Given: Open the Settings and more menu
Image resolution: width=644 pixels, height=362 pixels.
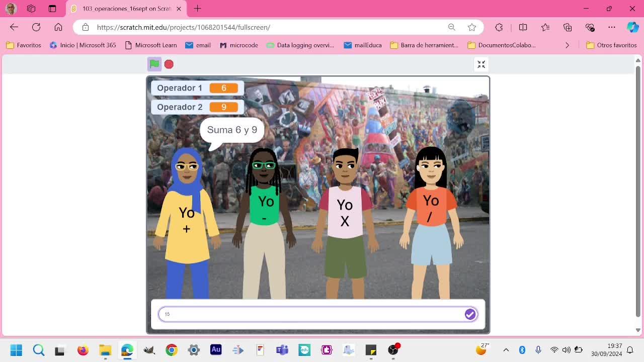Looking at the screenshot, I should click(612, 27).
